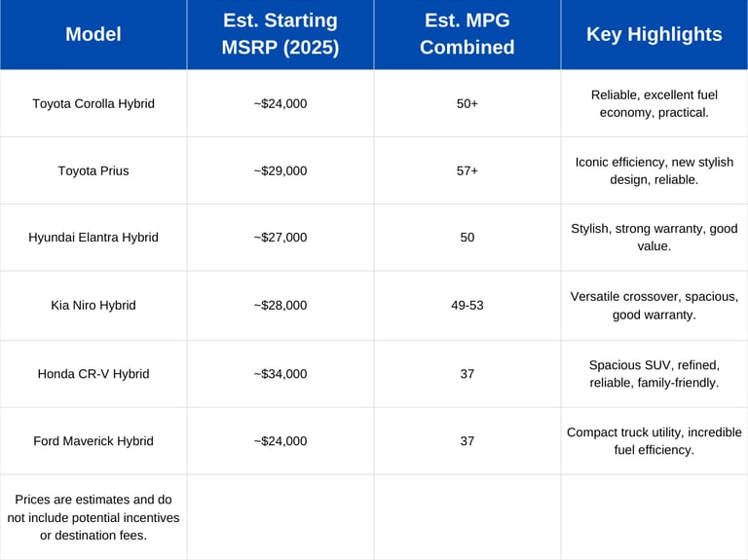The image size is (748, 560).
Task: Click the Est. Starting MSRP (2025) header
Action: click(x=280, y=34)
